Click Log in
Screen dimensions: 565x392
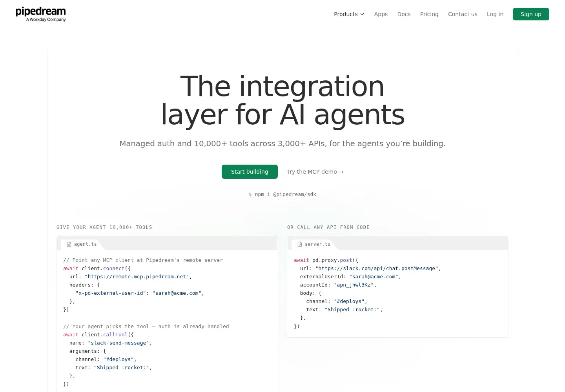click(495, 14)
